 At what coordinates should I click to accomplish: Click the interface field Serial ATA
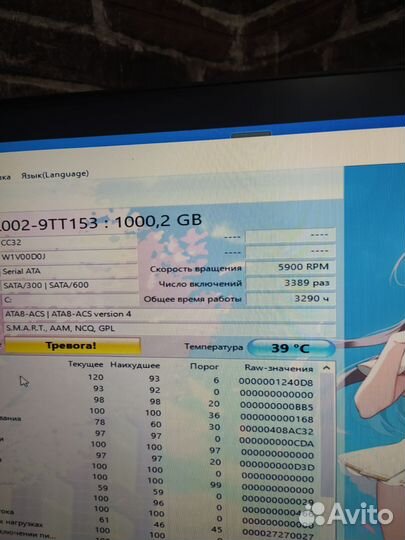click(69, 271)
